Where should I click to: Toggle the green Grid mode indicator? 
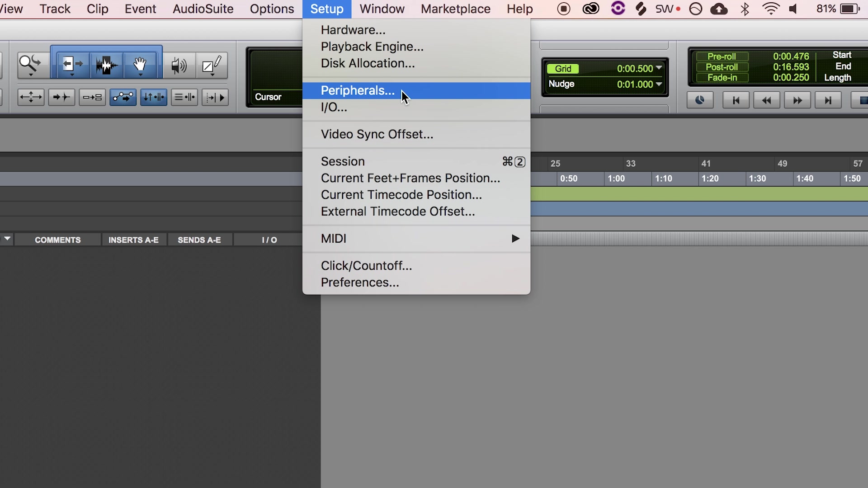(563, 69)
